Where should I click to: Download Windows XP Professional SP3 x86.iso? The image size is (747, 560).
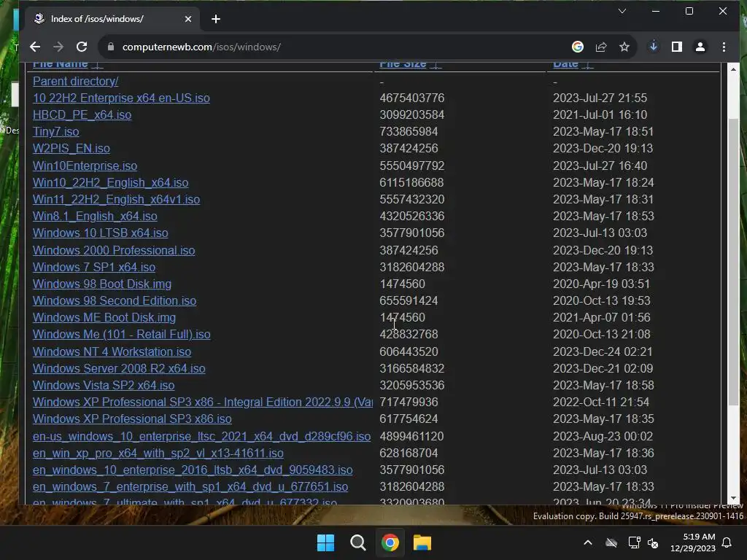tap(132, 419)
